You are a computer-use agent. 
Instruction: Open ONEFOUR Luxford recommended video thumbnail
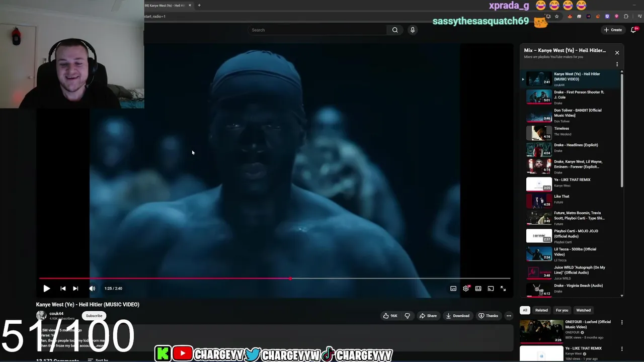(541, 331)
